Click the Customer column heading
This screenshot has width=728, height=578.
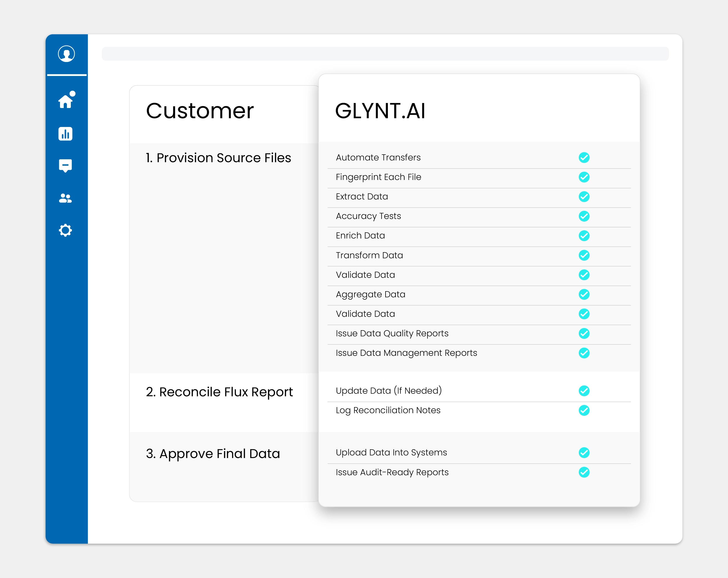[x=199, y=111]
